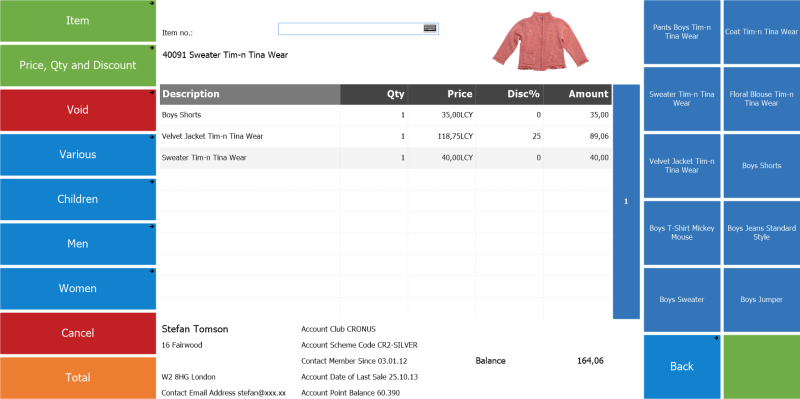Click the blue Back button
800x399 pixels.
click(682, 367)
